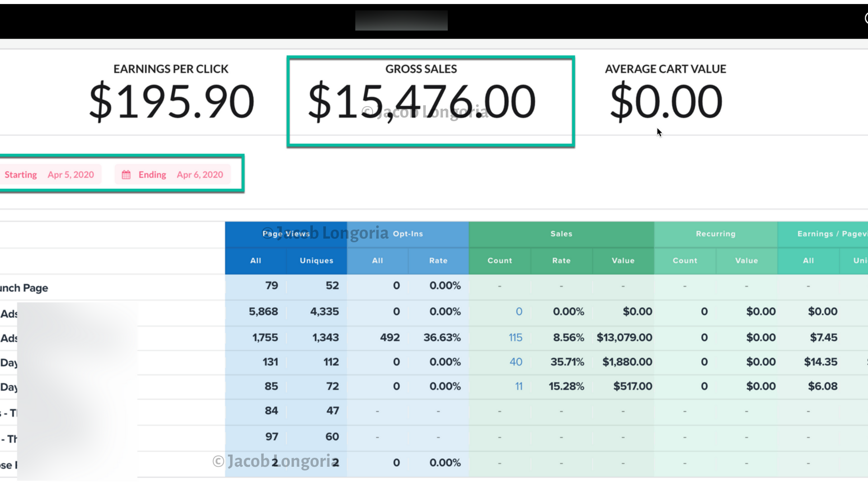The height and width of the screenshot is (488, 868).
Task: Click the Uniques column header
Action: [x=316, y=261]
